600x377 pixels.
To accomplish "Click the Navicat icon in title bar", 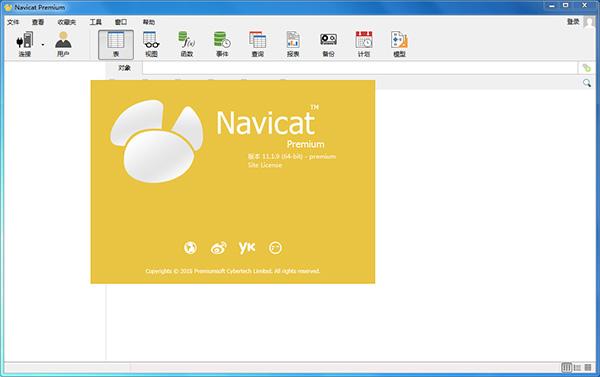I will 8,7.
